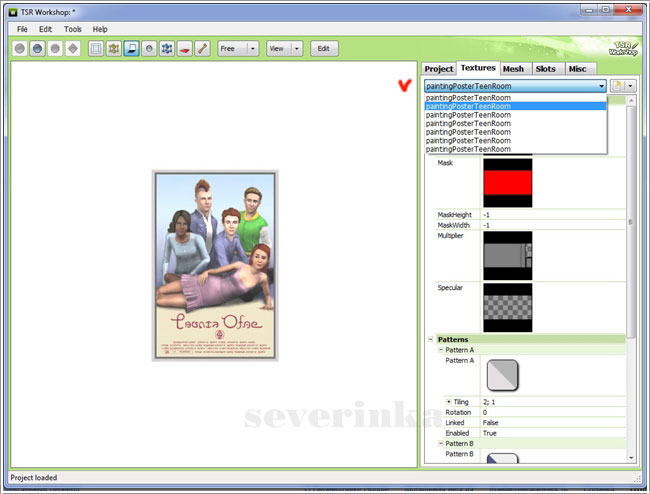Image resolution: width=650 pixels, height=494 pixels.
Task: Collapse the Pattern B group
Action: click(441, 443)
